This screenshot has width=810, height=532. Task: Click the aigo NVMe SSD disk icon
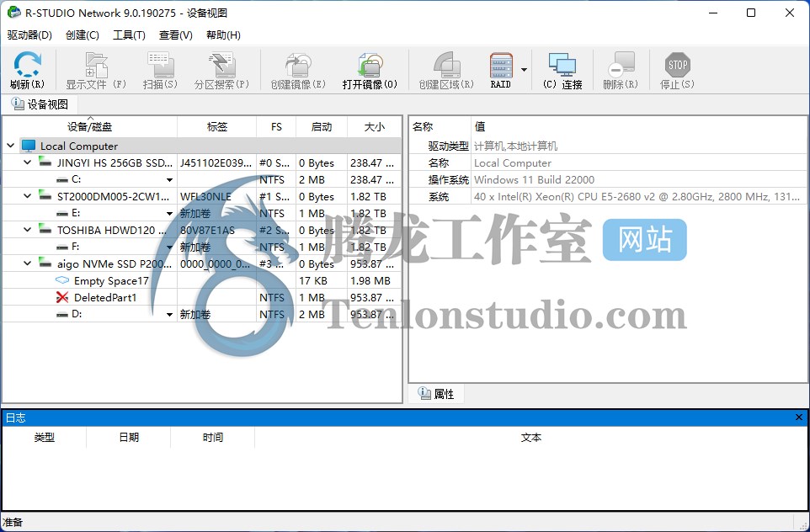(45, 263)
